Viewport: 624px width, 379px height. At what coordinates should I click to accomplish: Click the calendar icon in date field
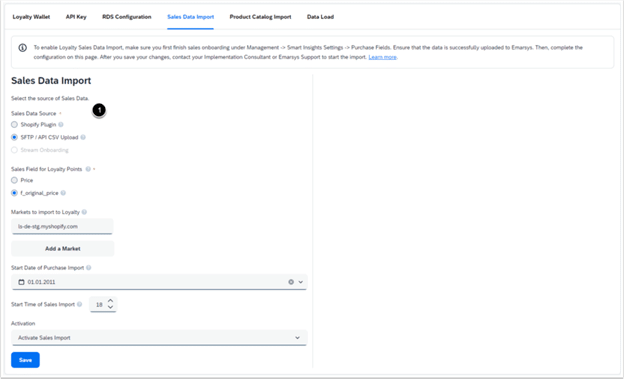click(21, 282)
